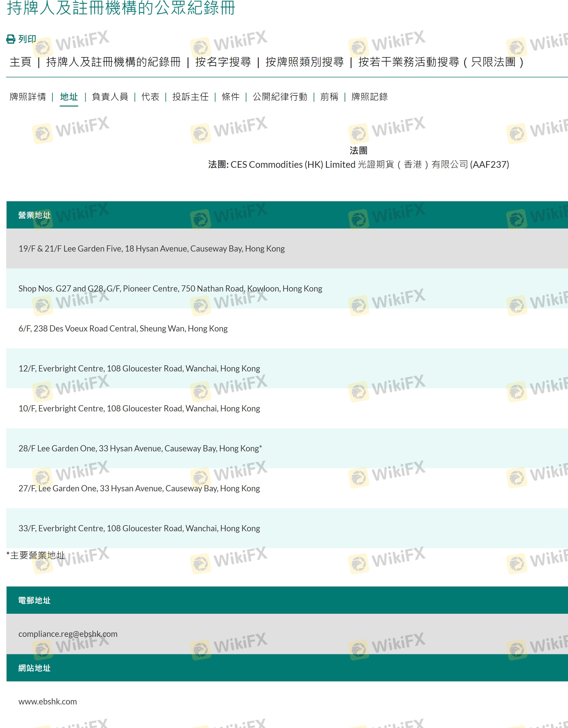This screenshot has height=728, width=568.
Task: Click the 238 Des Voeux Road Central address
Action: tap(123, 329)
